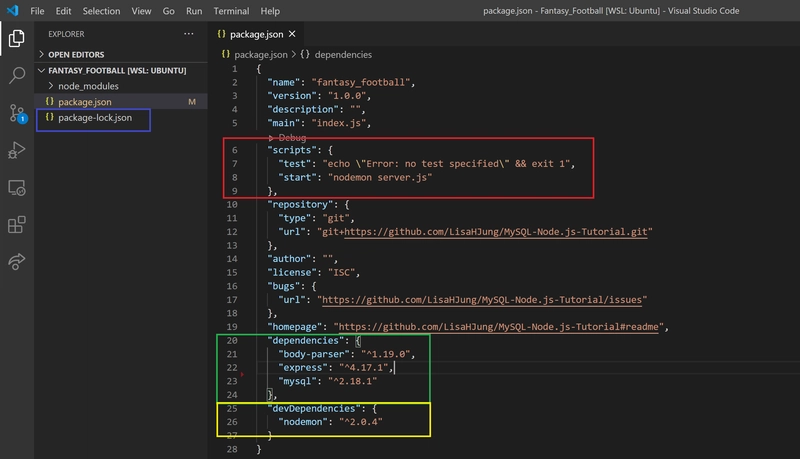This screenshot has height=459, width=800.
Task: Click the "git" repository type value
Action: (336, 218)
